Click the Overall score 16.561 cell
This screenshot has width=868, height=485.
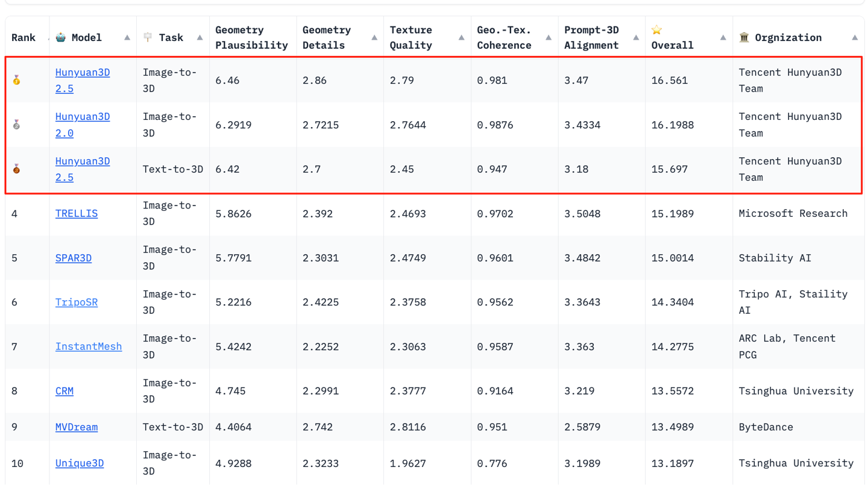point(670,80)
